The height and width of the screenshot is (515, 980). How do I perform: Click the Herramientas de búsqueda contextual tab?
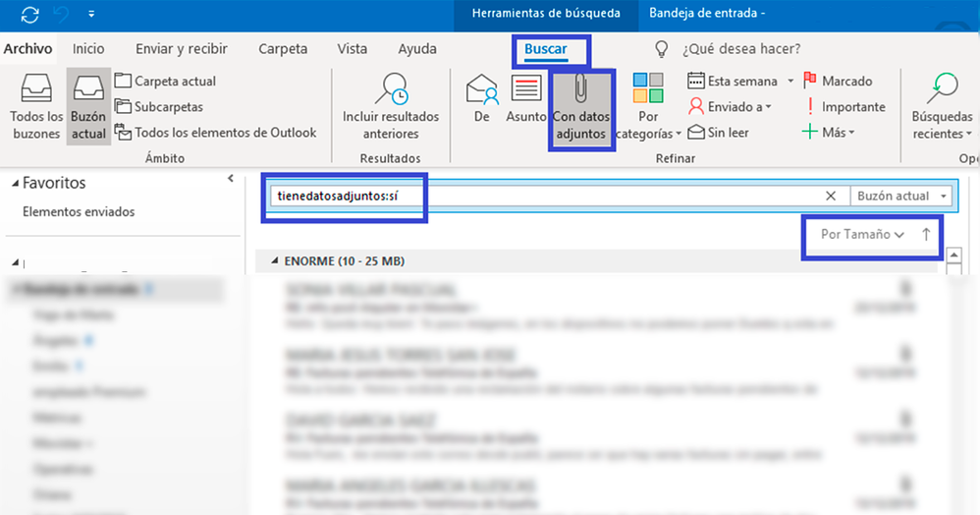coord(546,13)
